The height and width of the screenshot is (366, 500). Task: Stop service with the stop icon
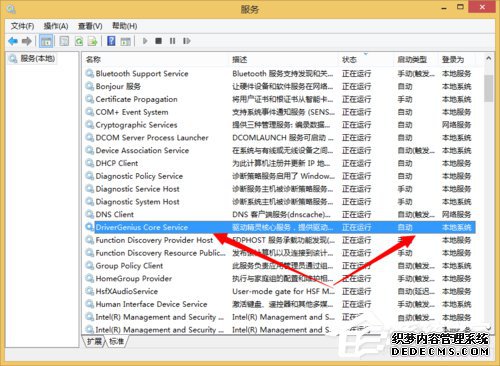(x=159, y=41)
